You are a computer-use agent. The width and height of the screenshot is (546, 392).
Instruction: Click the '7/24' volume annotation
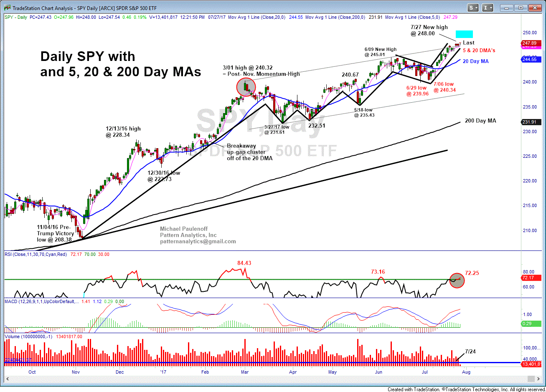(470, 352)
